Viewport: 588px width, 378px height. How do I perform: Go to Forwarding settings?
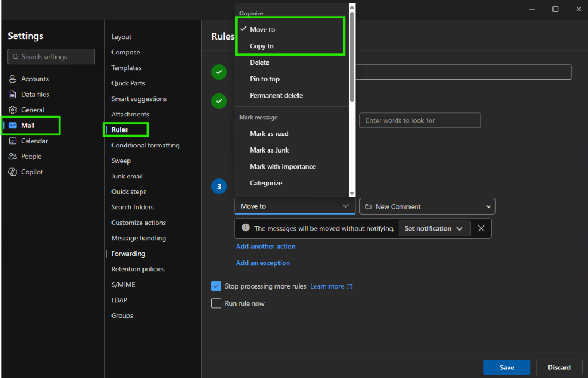pos(128,254)
